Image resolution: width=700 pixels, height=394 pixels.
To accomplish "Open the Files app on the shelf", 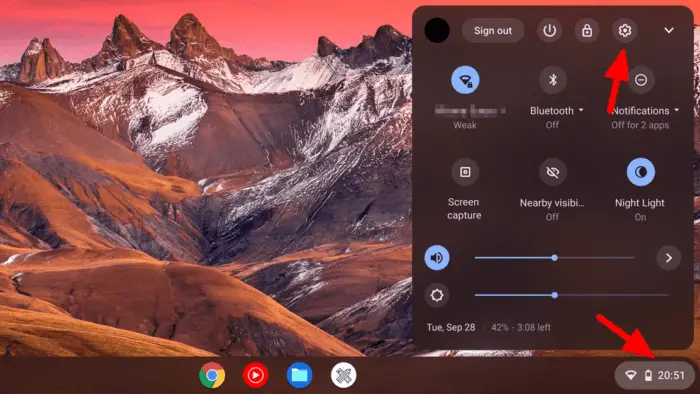I will [299, 375].
